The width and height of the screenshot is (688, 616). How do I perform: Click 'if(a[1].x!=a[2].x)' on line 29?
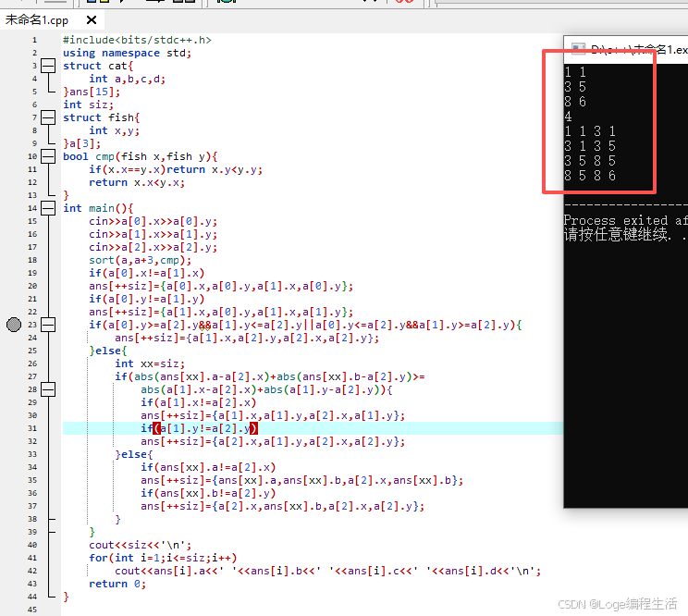[198, 402]
